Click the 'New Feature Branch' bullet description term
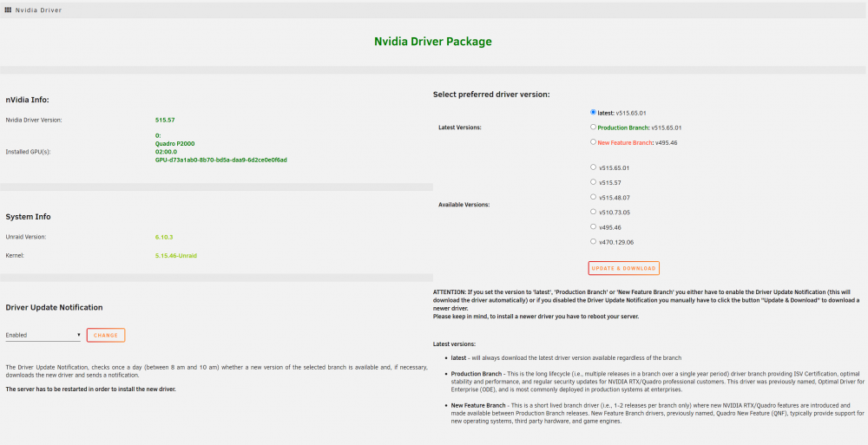The width and height of the screenshot is (868, 445). pyautogui.click(x=478, y=406)
